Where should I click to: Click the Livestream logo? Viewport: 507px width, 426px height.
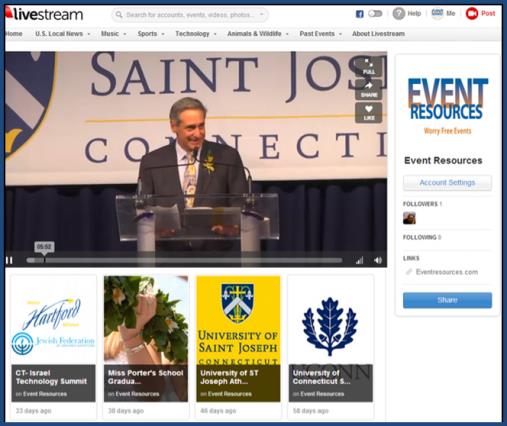click(x=44, y=14)
